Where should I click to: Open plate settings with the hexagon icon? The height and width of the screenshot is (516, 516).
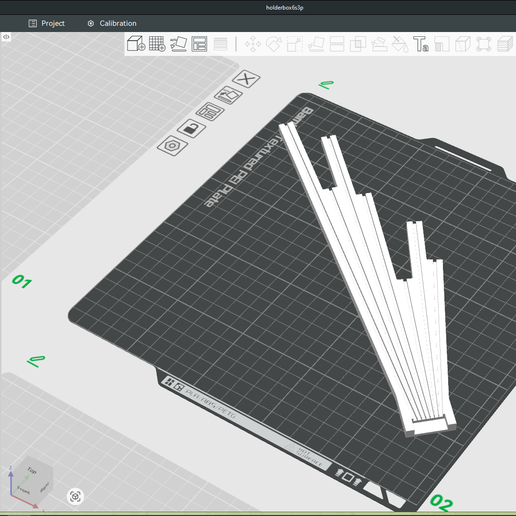click(x=172, y=145)
